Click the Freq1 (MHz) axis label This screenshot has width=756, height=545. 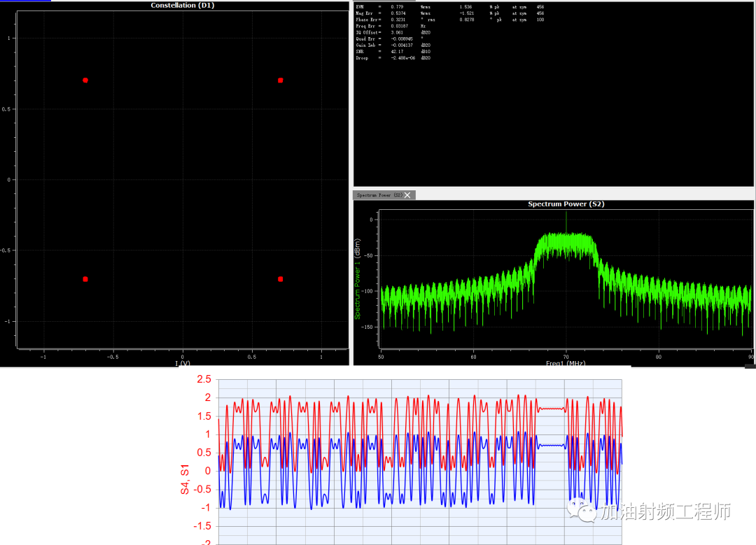tap(567, 362)
